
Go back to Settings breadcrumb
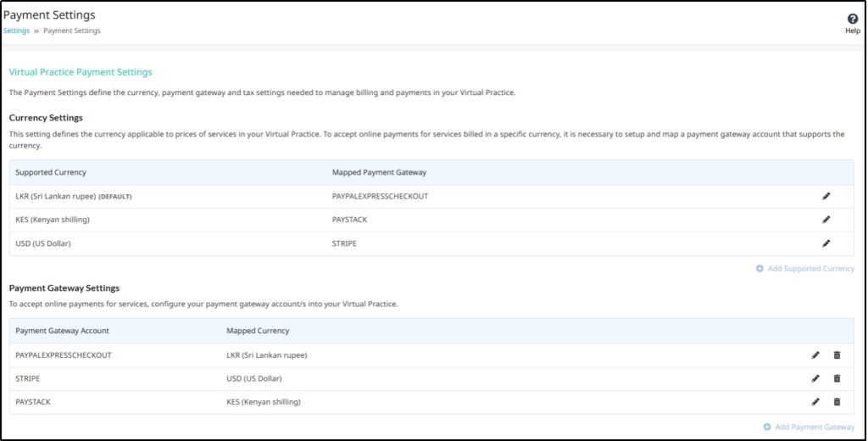(x=16, y=31)
